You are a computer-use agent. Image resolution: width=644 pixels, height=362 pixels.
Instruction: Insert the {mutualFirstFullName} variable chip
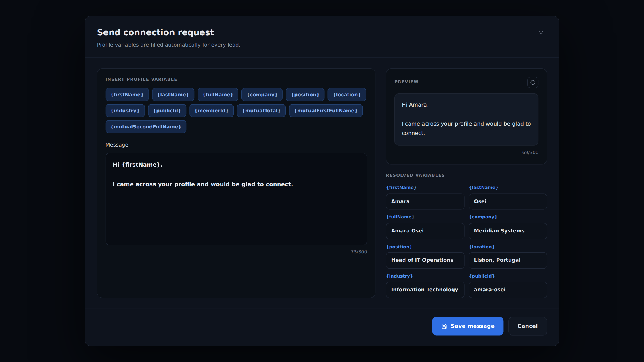tap(326, 111)
